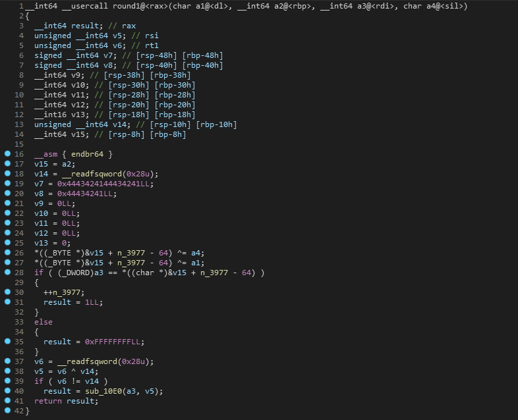Click v7 declaration with rsp-48h comment
The height and width of the screenshot is (420, 518).
(x=129, y=55)
